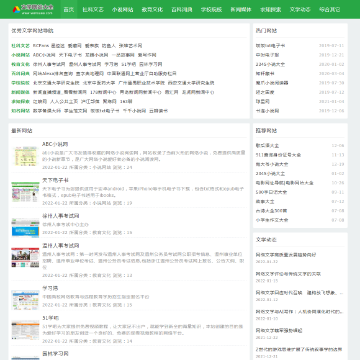
Task: Open the ABC小说网 site thumbnail
Action: coord(25,156)
